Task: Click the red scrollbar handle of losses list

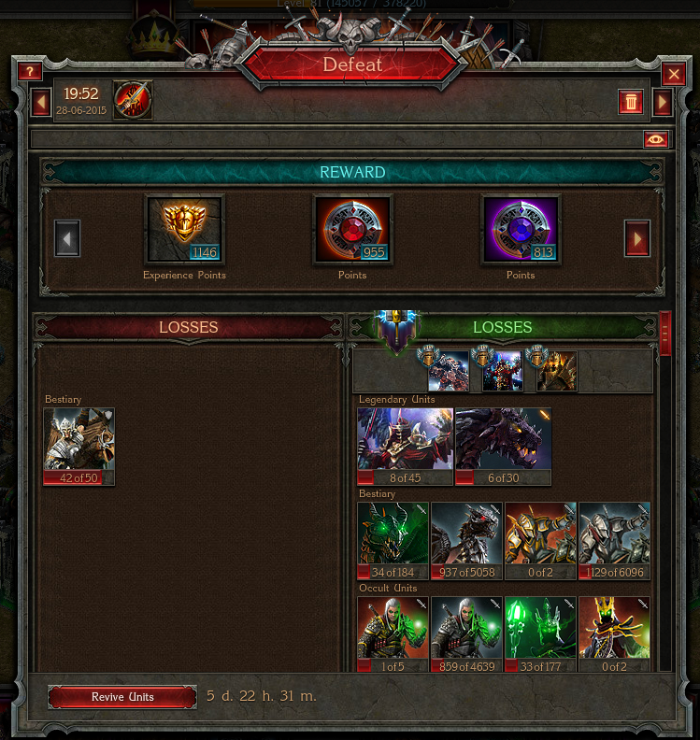Action: 665,333
